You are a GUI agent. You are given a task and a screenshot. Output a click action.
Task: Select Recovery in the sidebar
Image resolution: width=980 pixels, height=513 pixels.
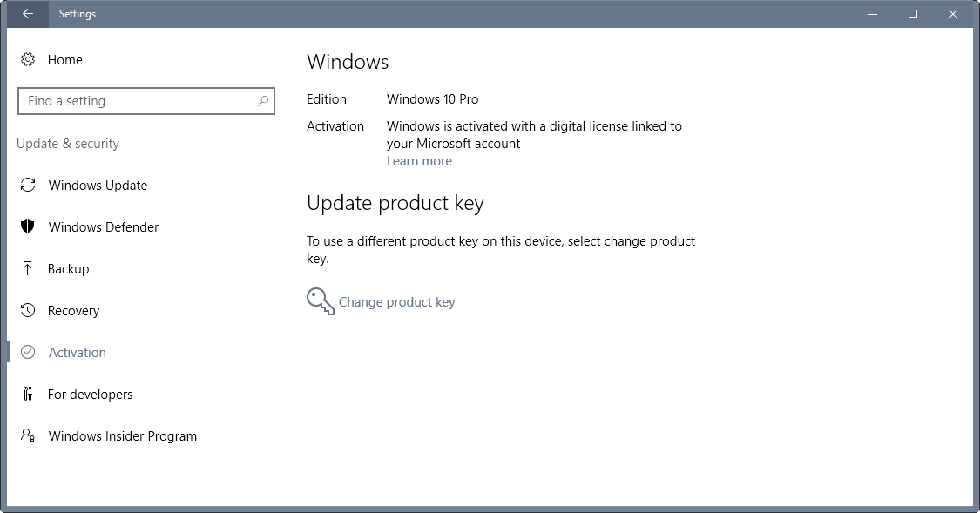click(74, 311)
